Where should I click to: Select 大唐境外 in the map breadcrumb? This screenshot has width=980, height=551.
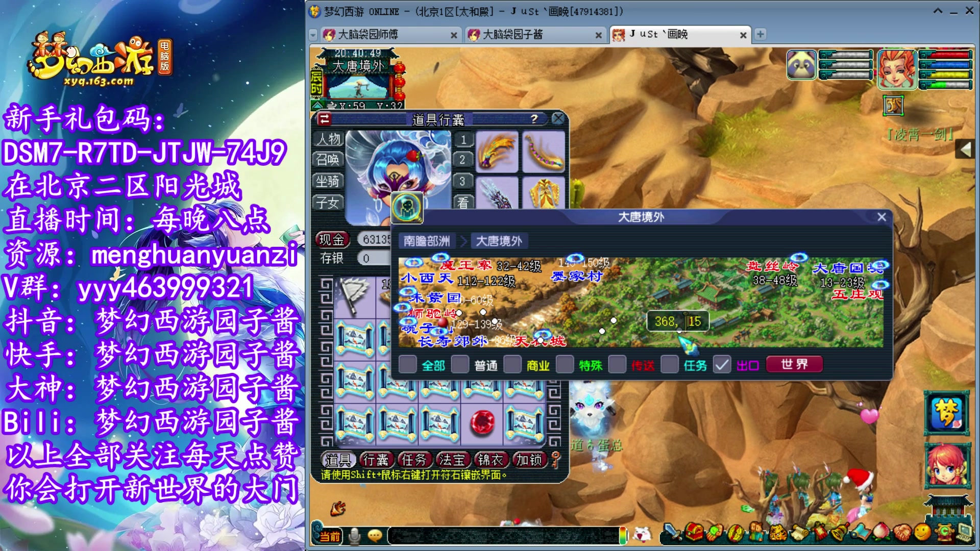coord(498,241)
